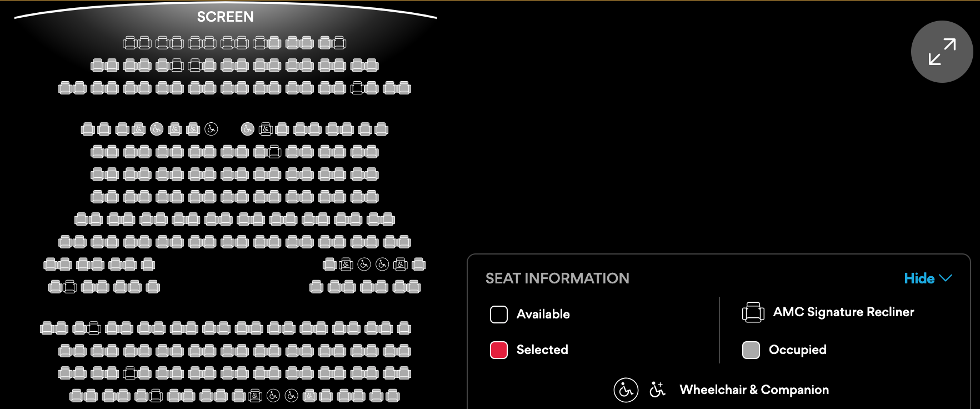This screenshot has width=980, height=409.
Task: Pick the open non-companion recliner in the back row
Action: point(156,396)
